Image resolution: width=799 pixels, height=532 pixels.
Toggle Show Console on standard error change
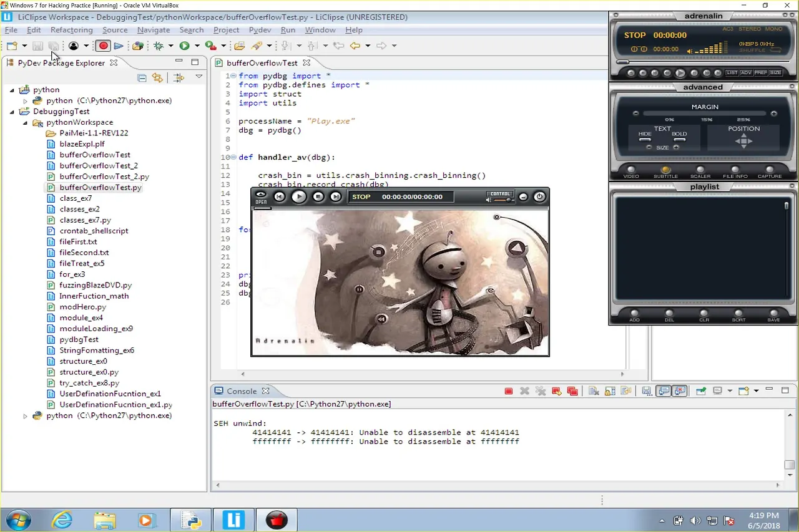coord(680,391)
